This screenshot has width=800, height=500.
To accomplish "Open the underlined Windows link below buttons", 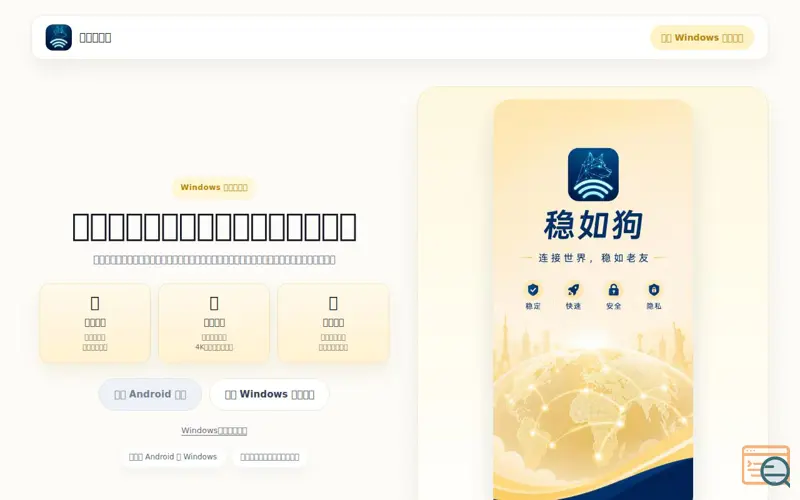I will pyautogui.click(x=214, y=431).
